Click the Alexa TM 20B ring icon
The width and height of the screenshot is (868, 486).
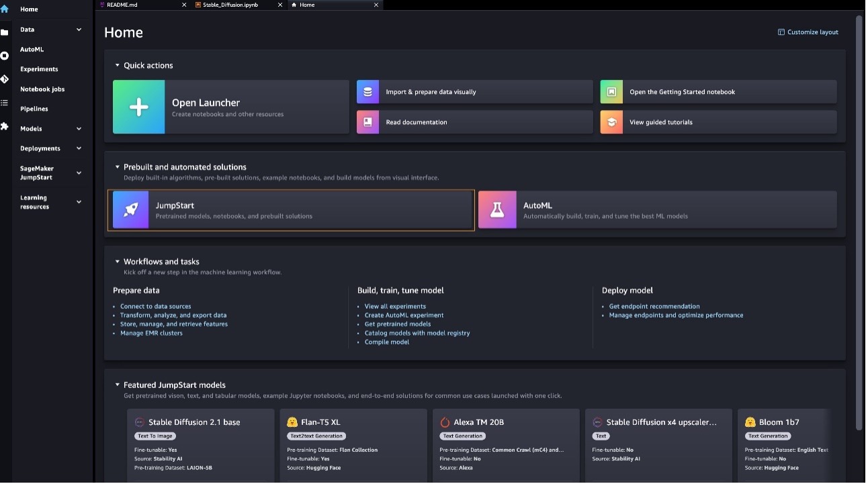(x=445, y=422)
